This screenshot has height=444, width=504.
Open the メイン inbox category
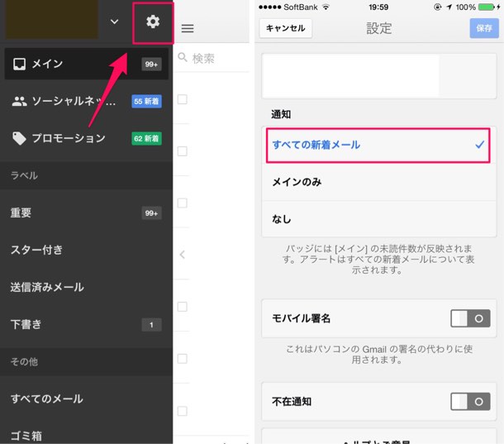coord(87,64)
